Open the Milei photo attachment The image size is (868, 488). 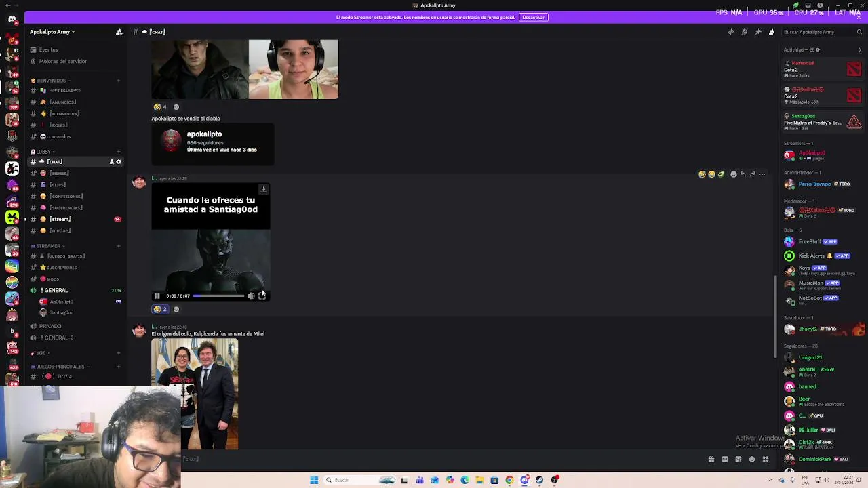[195, 394]
